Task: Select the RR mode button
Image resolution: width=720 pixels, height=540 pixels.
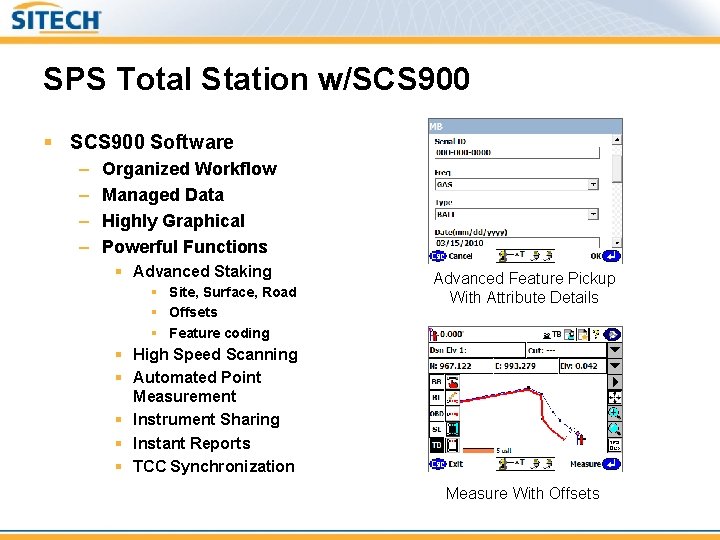Action: pos(436,382)
